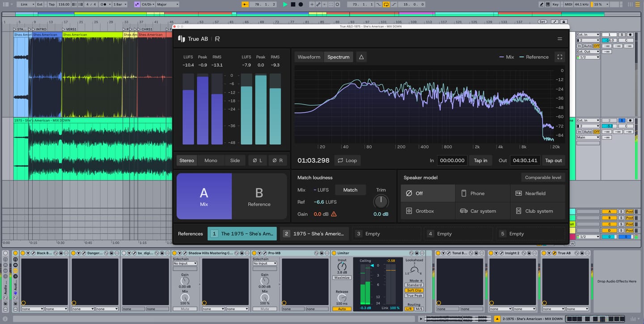Select the Mono listening mode
Image resolution: width=644 pixels, height=324 pixels.
211,160
